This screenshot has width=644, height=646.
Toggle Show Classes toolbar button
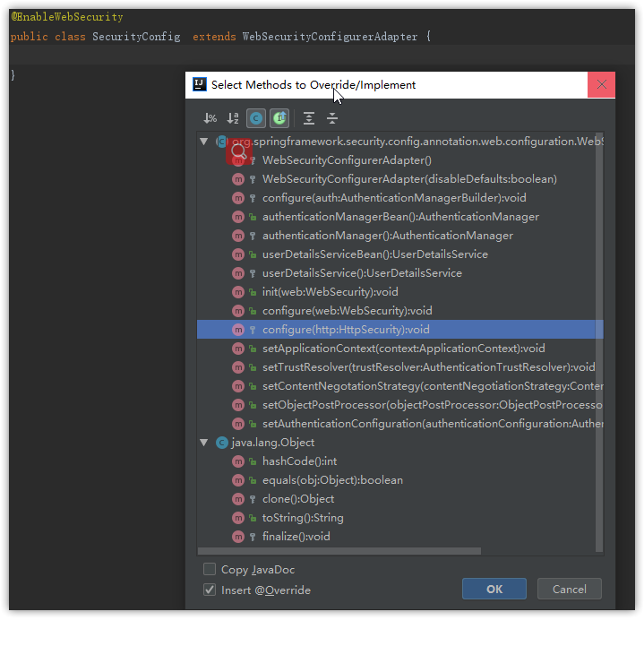coord(256,118)
